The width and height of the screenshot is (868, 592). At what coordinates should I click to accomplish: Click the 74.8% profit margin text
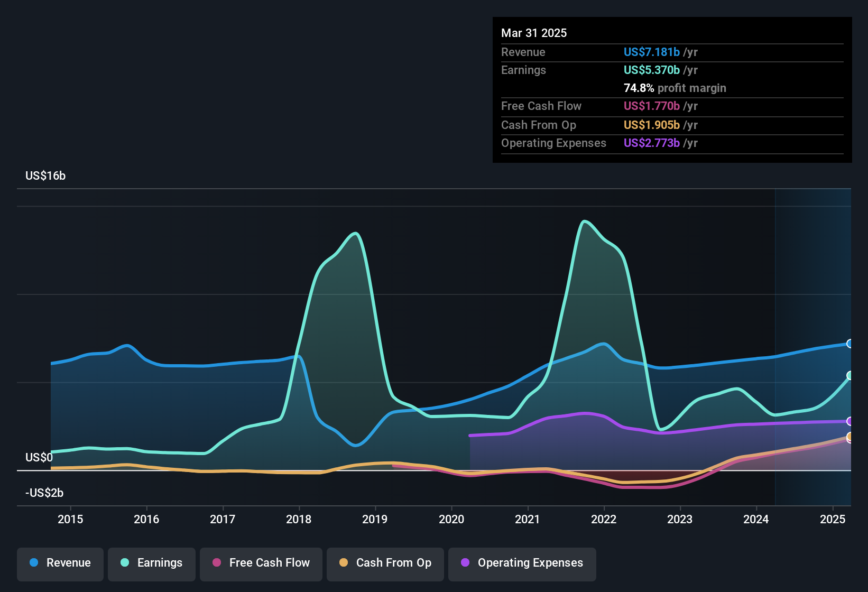point(675,88)
